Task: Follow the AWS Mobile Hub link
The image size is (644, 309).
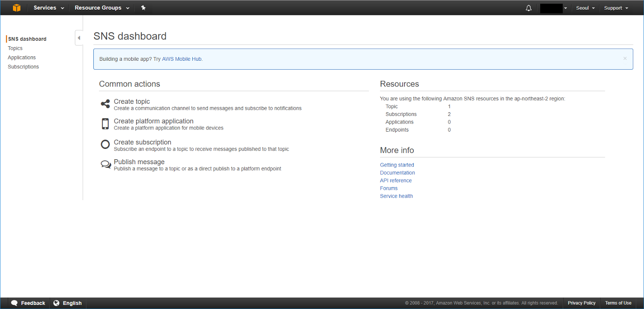Action: (x=182, y=59)
